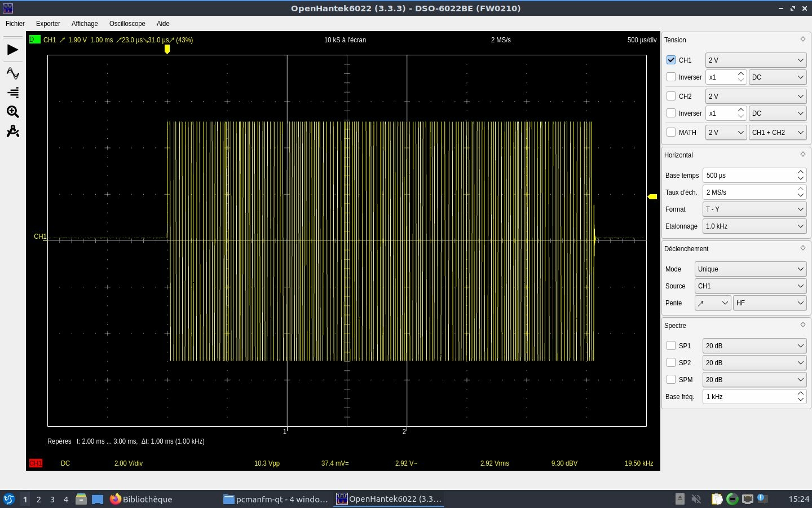Open the trigger Source CH1 dropdown
This screenshot has height=508, width=812.
751,286
